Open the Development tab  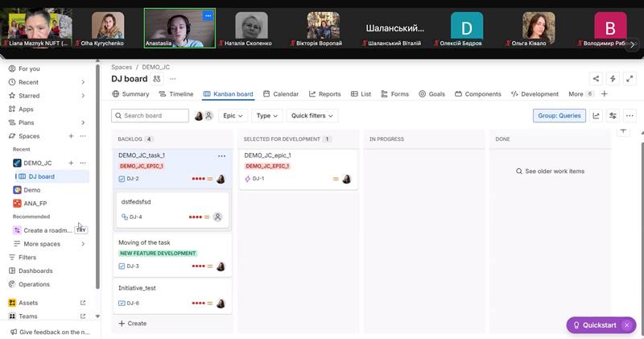(x=535, y=94)
